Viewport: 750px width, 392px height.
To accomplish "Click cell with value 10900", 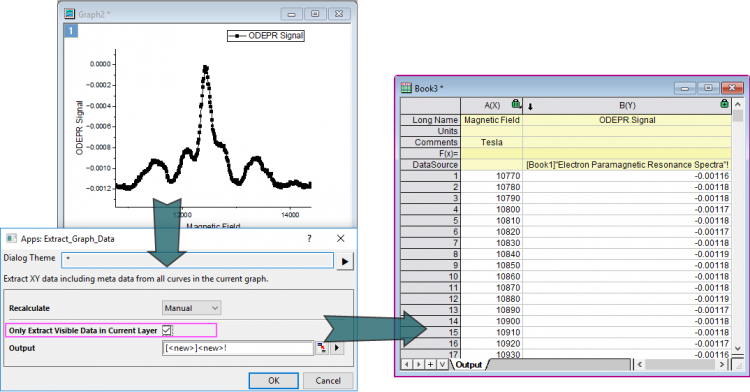I will point(492,321).
